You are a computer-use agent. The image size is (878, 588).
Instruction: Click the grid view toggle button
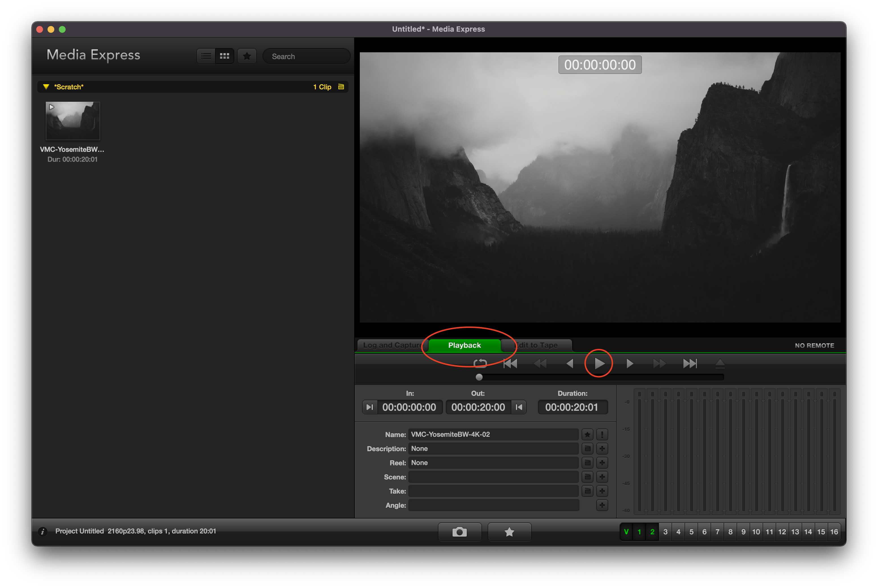224,56
